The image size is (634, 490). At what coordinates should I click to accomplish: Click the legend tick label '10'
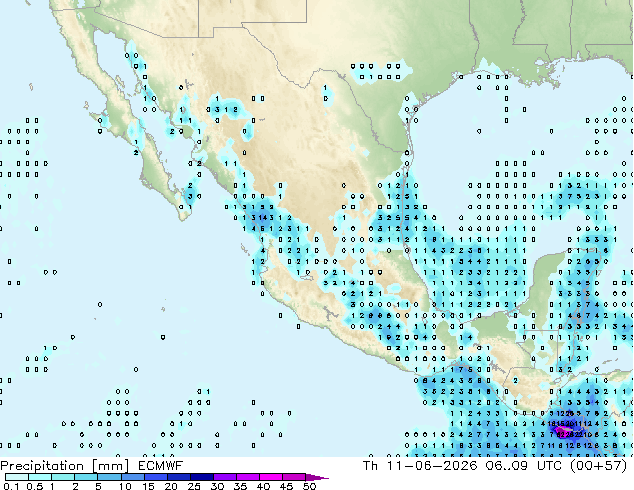(x=125, y=486)
